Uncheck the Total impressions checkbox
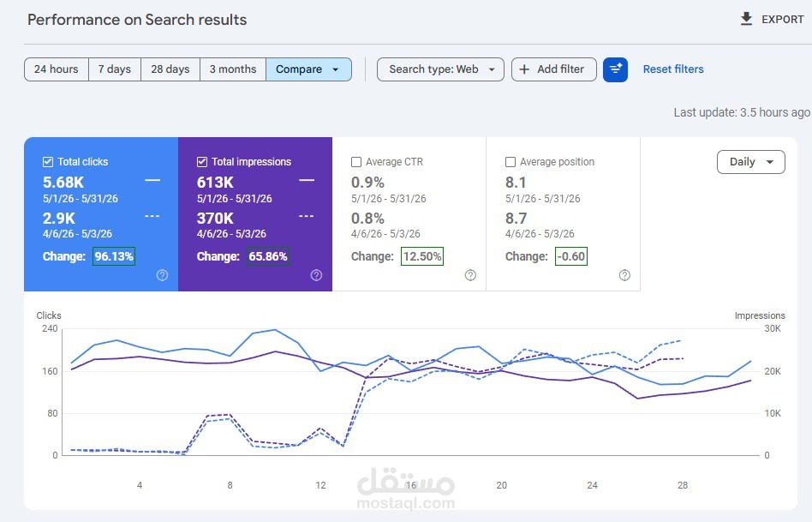Screen dimensions: 812x522 coord(202,162)
